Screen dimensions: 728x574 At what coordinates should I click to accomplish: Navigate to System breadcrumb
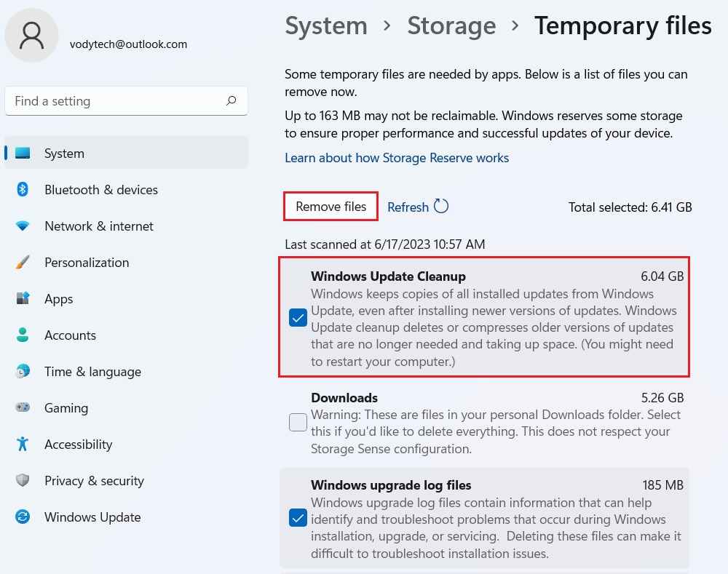326,25
